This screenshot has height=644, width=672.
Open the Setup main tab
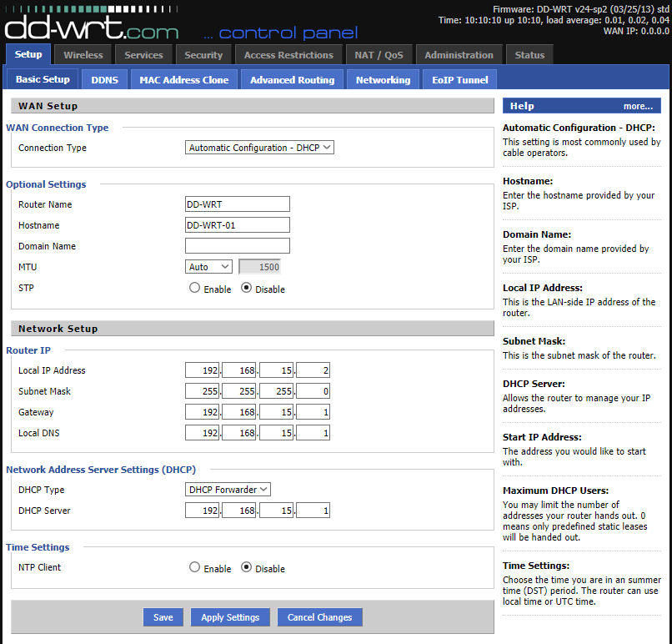(28, 54)
